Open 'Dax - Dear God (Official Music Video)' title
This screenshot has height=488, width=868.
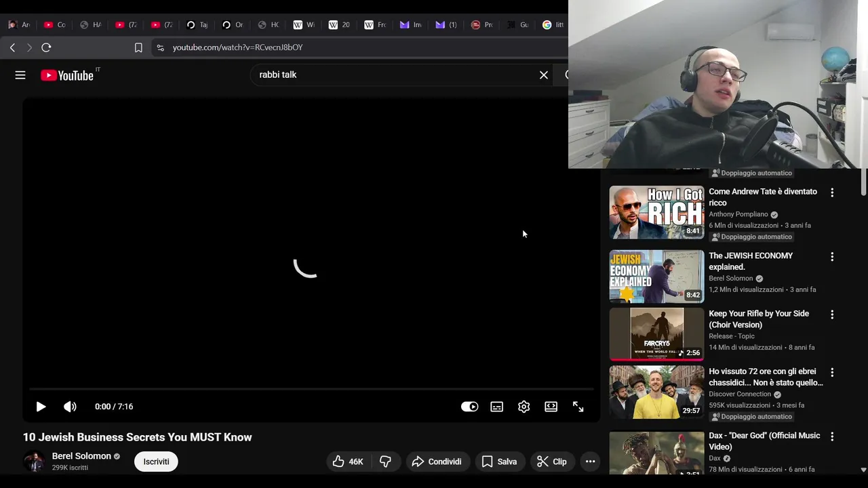pyautogui.click(x=764, y=441)
